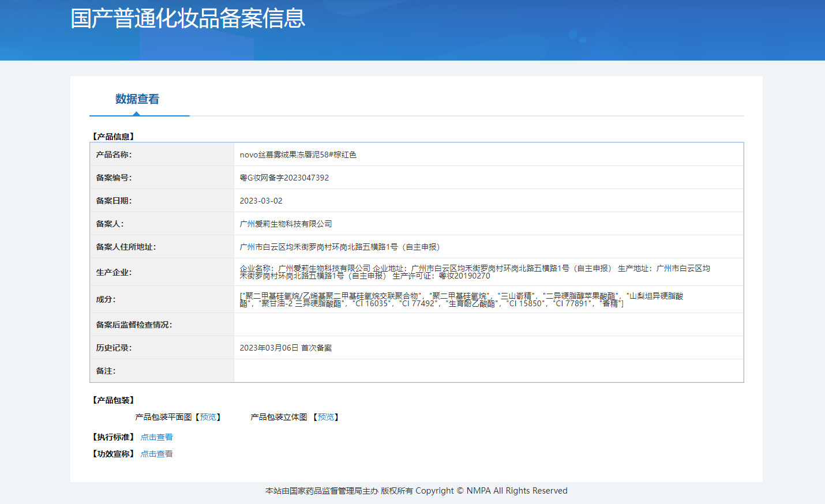Open the 产品包装立体图 预览 link
825x504 pixels.
(x=326, y=417)
